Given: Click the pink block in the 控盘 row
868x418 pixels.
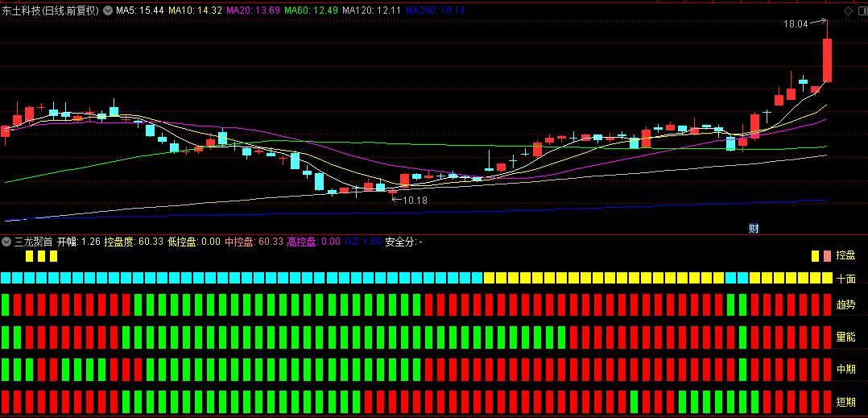Looking at the screenshot, I should [827, 256].
